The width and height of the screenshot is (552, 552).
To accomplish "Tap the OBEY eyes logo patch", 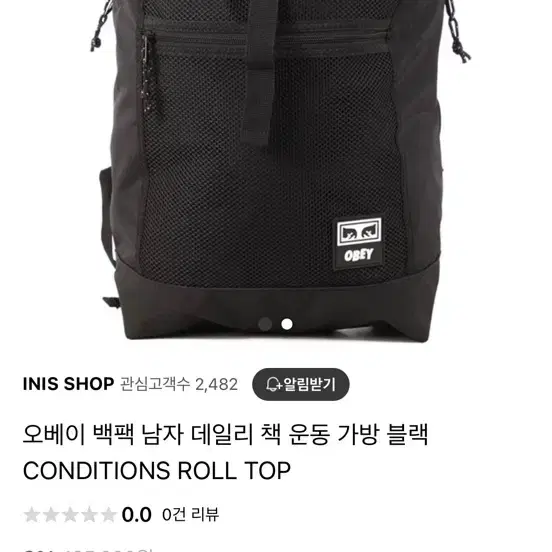I will 359,232.
